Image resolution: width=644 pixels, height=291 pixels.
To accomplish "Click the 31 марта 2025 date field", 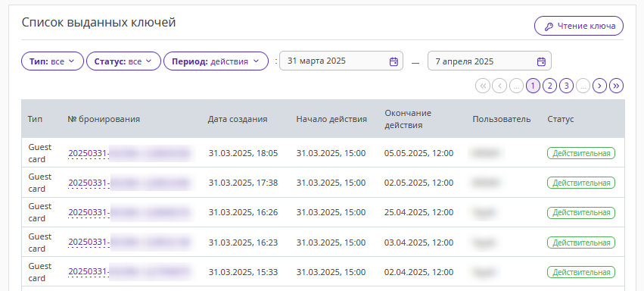I will (341, 61).
